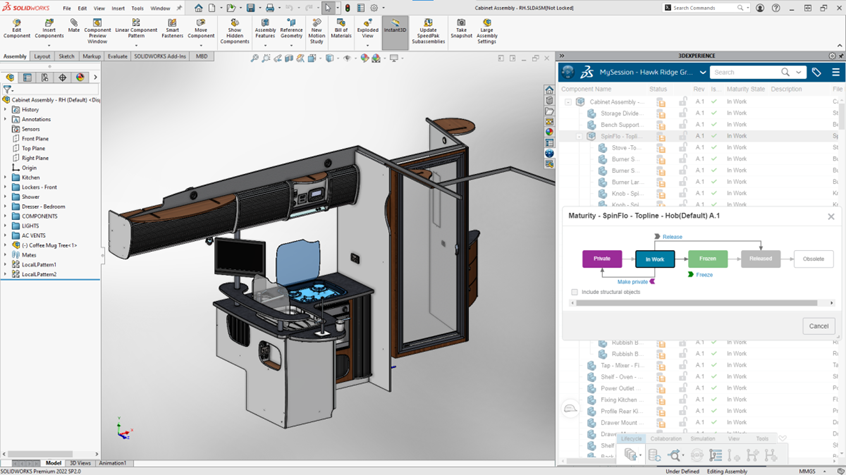Click the Cancel button
The width and height of the screenshot is (846, 475).
click(818, 326)
